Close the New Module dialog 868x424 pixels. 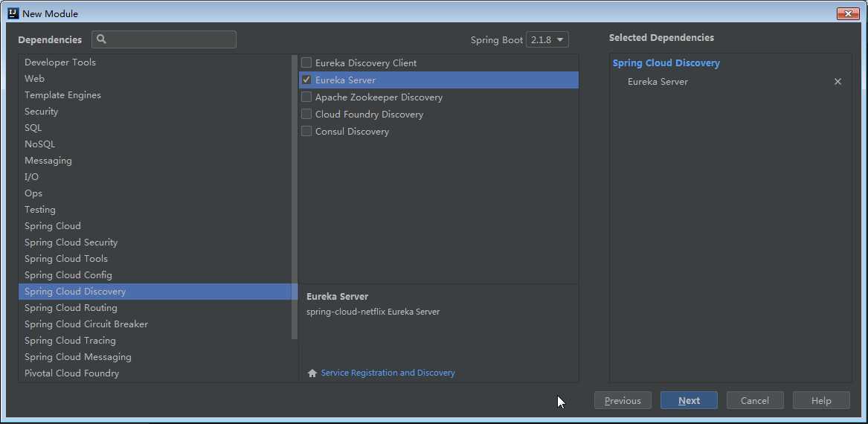(847, 13)
